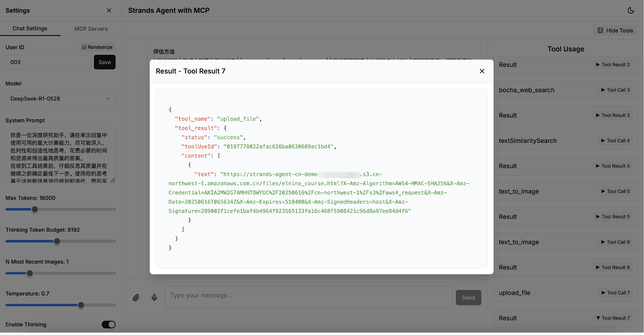This screenshot has height=335, width=644.
Task: Turn off the Enable Thinking switch
Action: click(108, 324)
